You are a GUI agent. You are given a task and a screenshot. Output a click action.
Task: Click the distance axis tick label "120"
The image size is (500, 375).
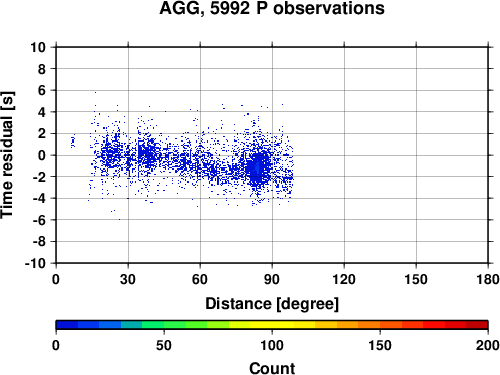pyautogui.click(x=344, y=279)
